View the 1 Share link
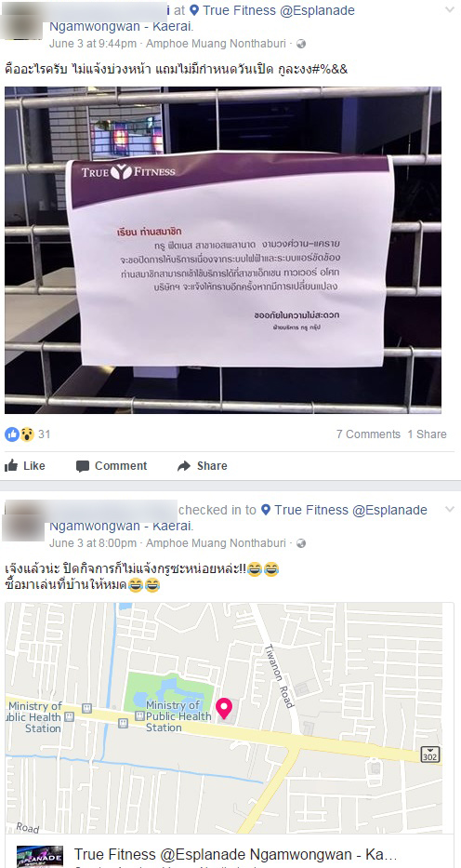This screenshot has width=461, height=868. click(x=428, y=434)
